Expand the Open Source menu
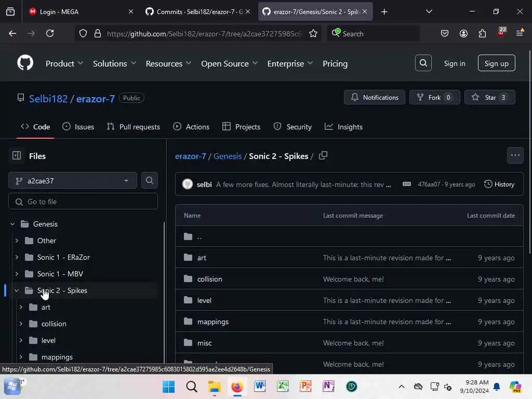This screenshot has height=399, width=532. click(229, 63)
